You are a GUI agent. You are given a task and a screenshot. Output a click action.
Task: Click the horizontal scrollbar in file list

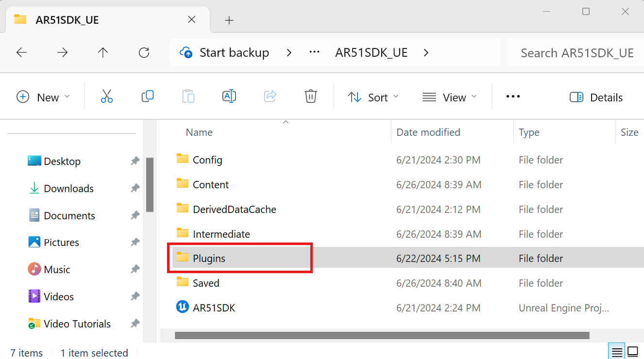(x=382, y=335)
